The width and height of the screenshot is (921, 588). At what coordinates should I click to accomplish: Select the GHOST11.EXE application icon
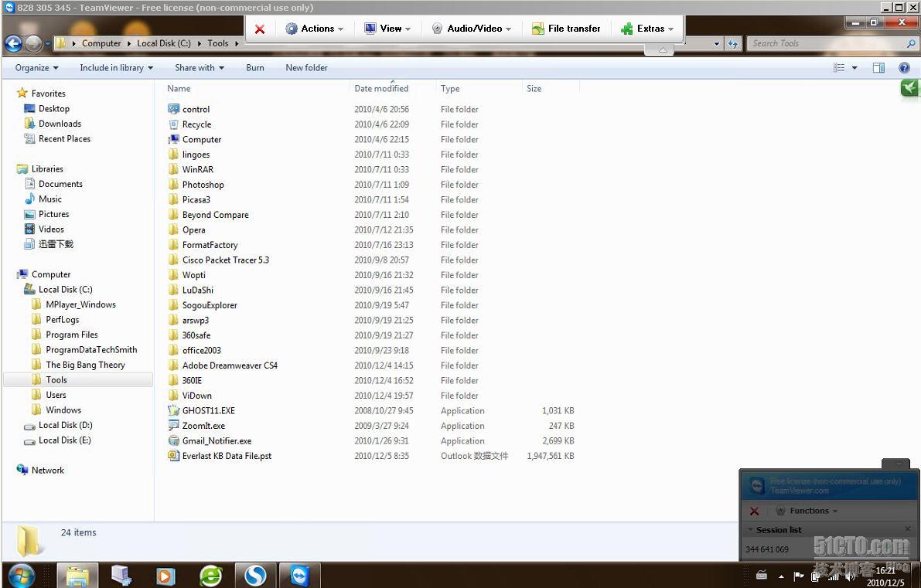(173, 411)
